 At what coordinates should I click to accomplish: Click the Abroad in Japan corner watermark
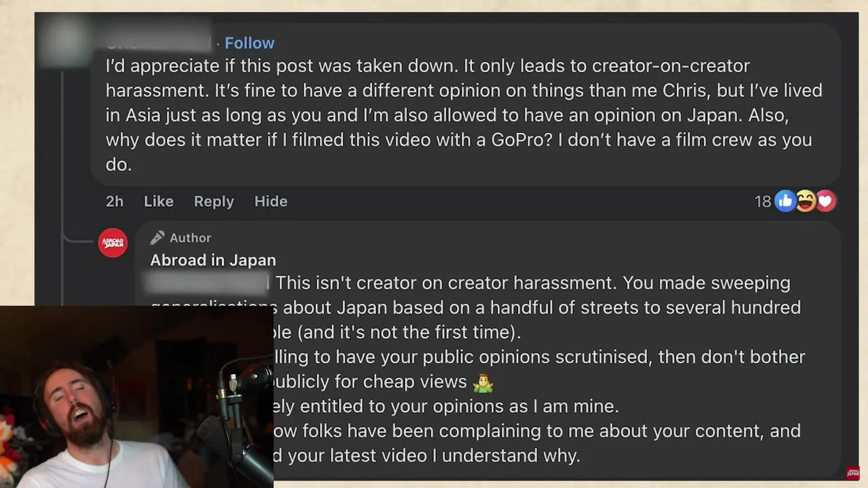(x=852, y=473)
